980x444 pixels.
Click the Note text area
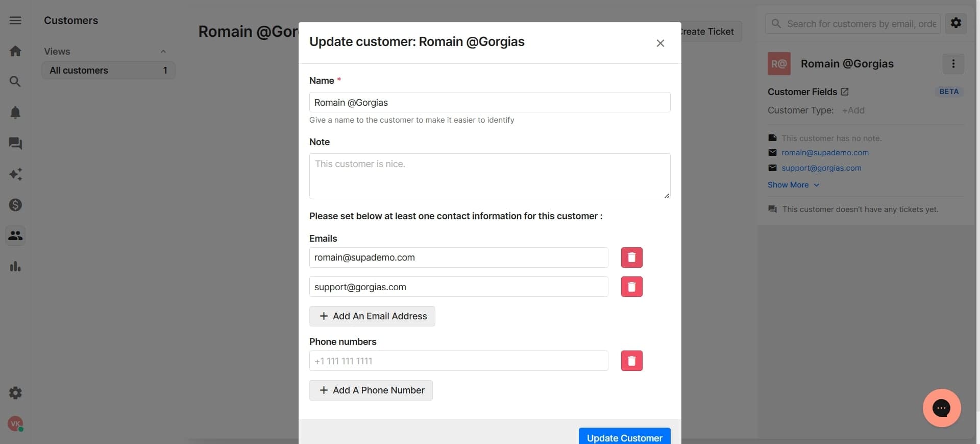coord(489,176)
